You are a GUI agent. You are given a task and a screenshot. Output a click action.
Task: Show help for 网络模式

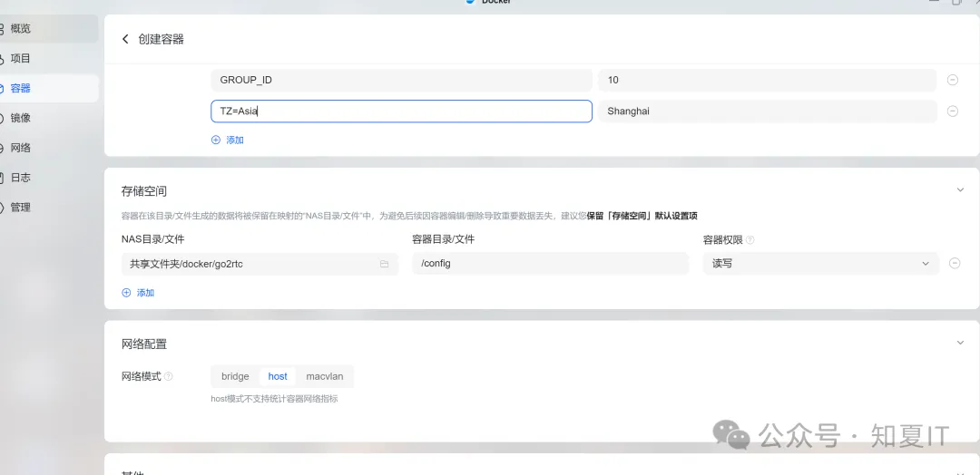click(x=168, y=377)
